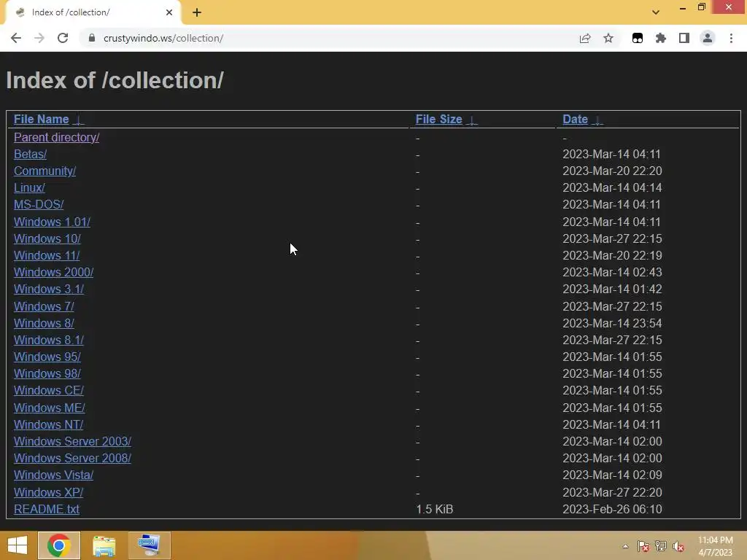Open the dark mask extension icon
The width and height of the screenshot is (747, 560).
(x=638, y=38)
